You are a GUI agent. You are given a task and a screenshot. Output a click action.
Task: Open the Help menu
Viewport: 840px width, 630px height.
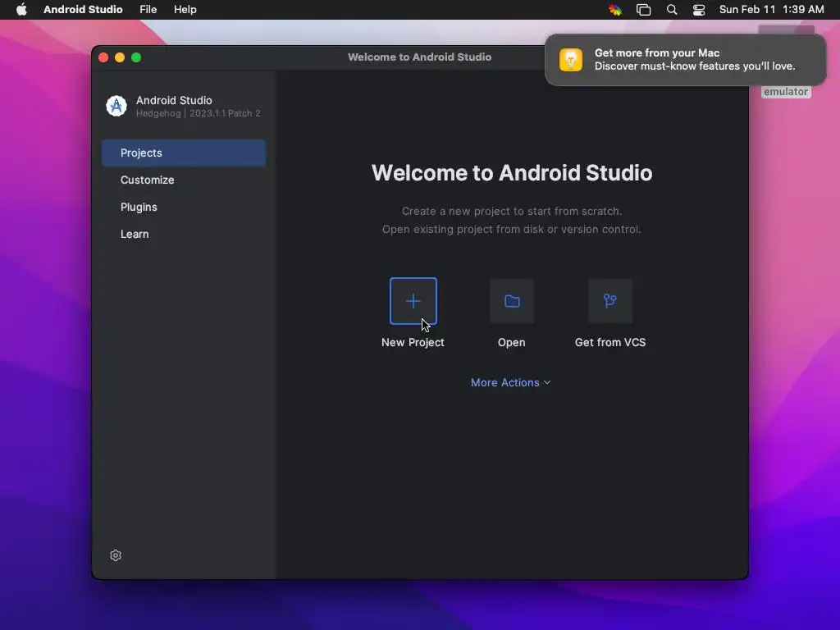185,10
